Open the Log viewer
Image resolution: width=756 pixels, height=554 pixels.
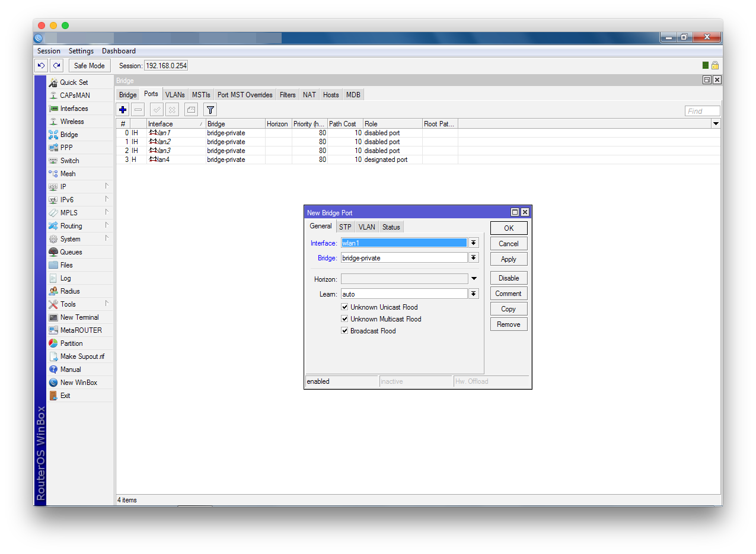65,278
